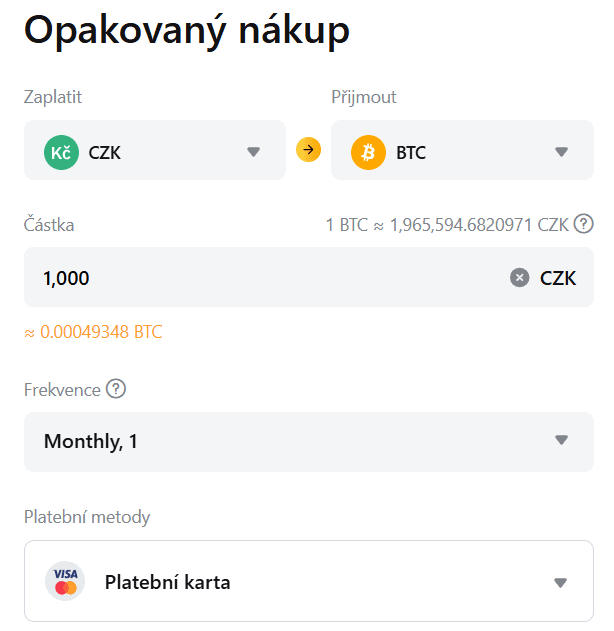Click the orange Bitcoin logo icon

point(368,152)
